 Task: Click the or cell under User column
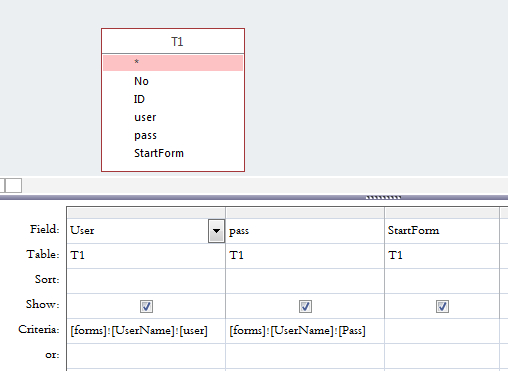[146, 356]
